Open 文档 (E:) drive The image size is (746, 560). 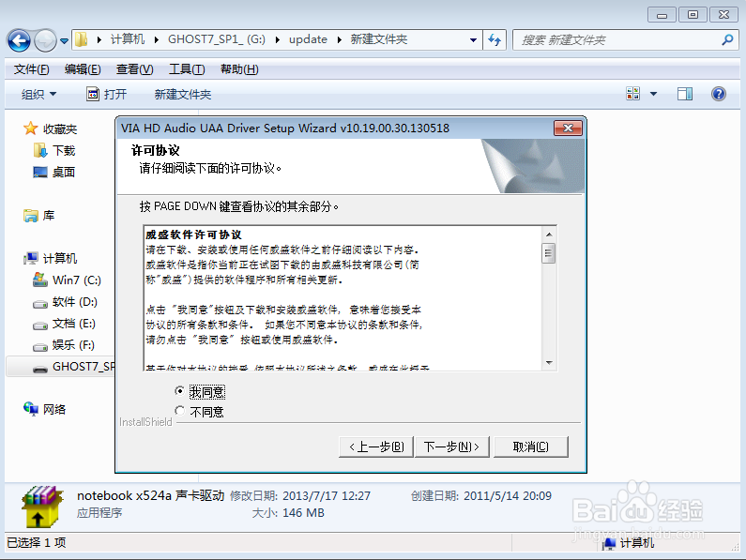pos(74,324)
